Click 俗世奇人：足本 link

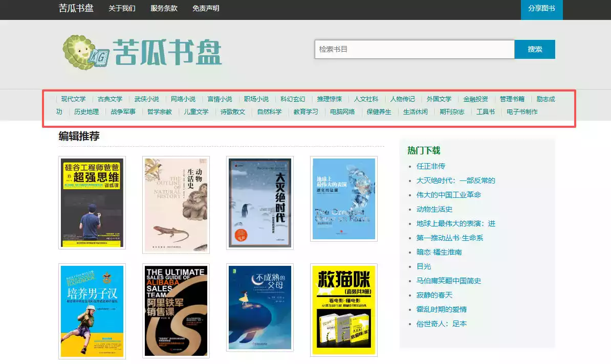[441, 324]
